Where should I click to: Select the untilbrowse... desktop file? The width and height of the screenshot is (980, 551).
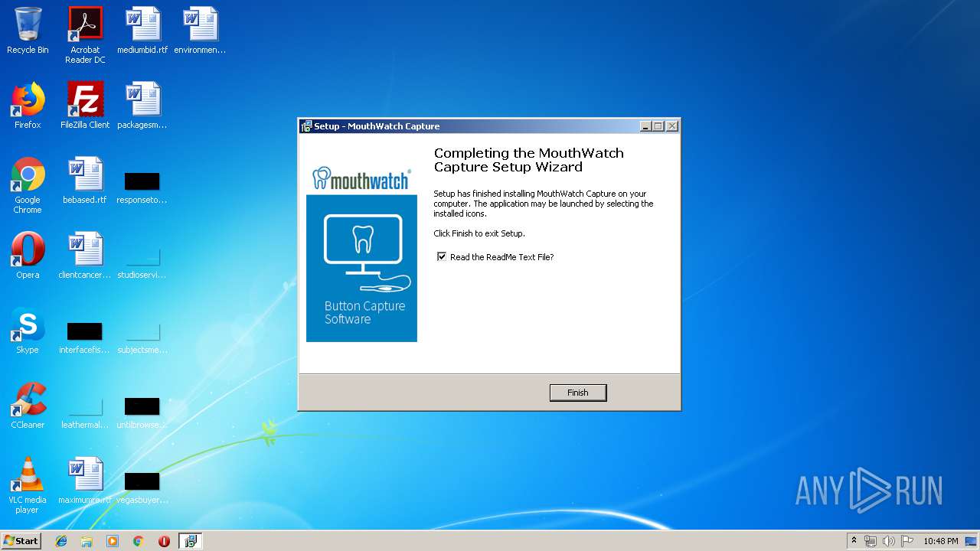(142, 412)
